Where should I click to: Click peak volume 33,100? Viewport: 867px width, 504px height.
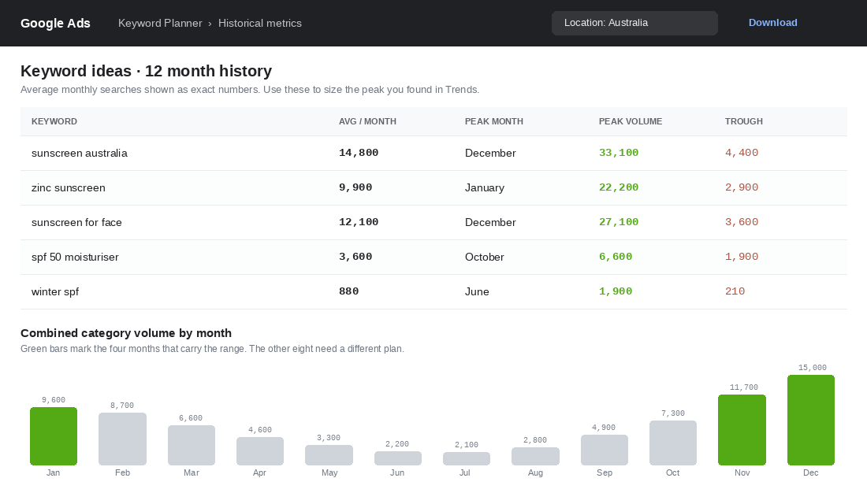(618, 153)
